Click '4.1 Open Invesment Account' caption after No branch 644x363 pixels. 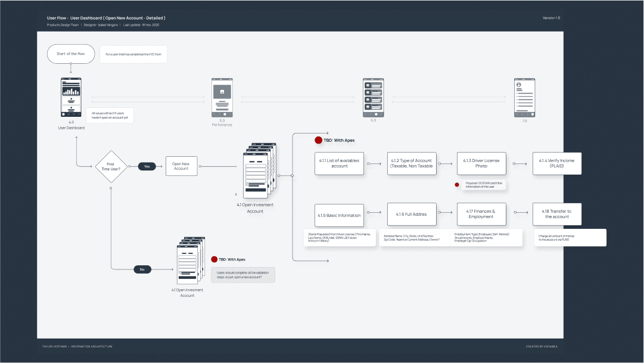point(187,293)
